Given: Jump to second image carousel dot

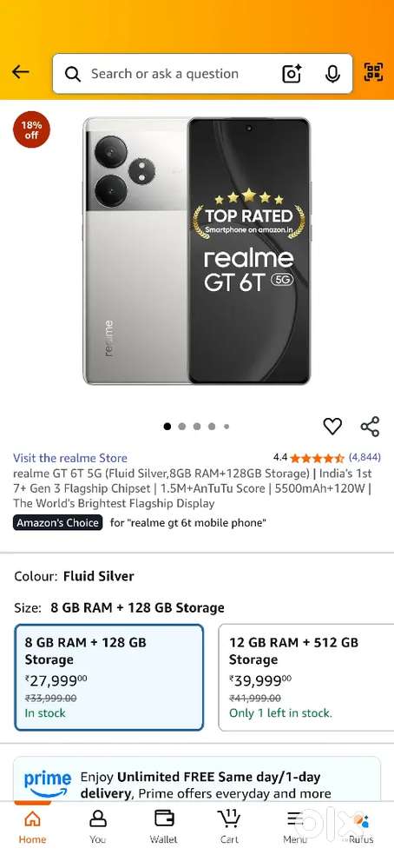Looking at the screenshot, I should click(181, 427).
